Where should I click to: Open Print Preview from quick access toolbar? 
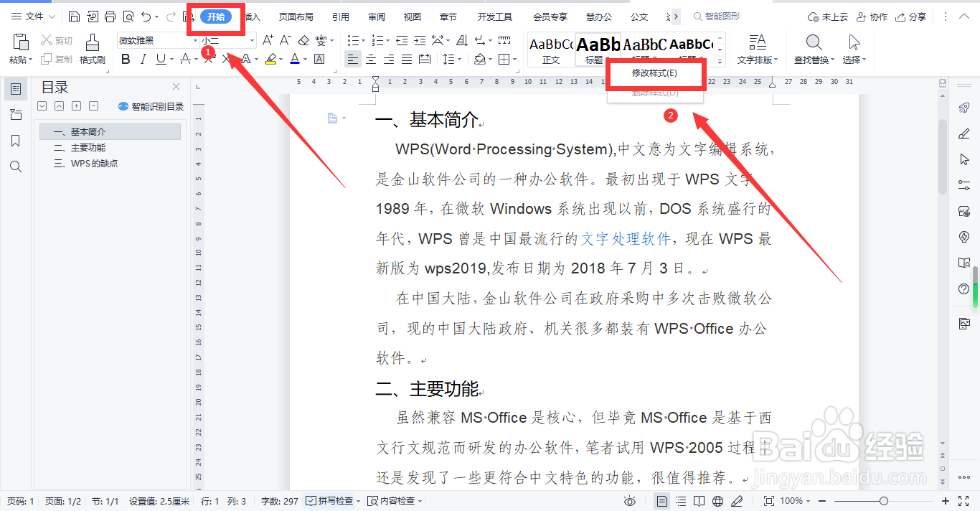[128, 17]
